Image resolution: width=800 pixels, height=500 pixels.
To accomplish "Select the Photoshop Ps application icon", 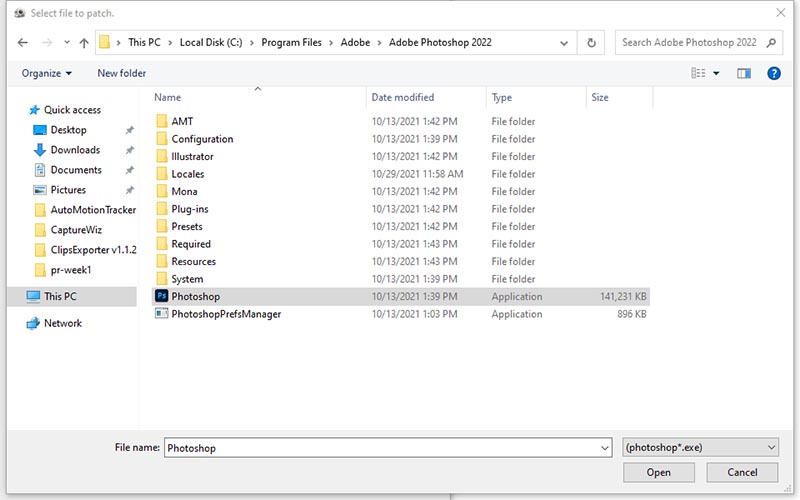I will [x=162, y=296].
